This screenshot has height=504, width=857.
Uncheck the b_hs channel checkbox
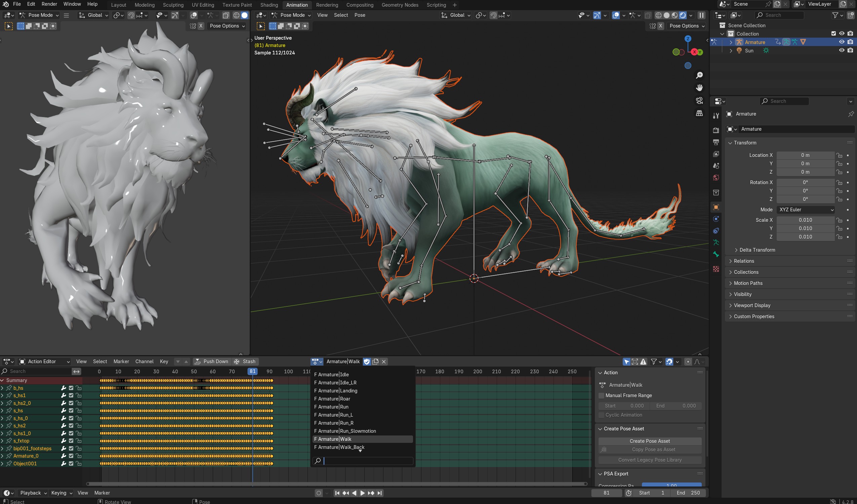tap(71, 388)
